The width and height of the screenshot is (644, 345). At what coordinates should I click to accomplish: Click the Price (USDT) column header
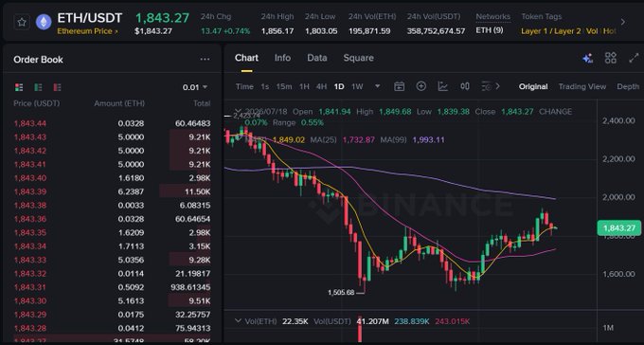(x=37, y=103)
